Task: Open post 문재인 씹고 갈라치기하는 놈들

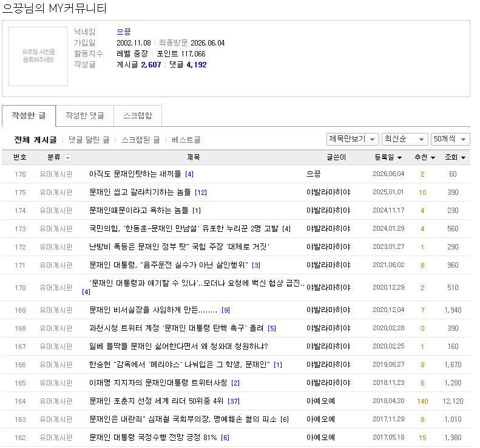Action: point(140,192)
